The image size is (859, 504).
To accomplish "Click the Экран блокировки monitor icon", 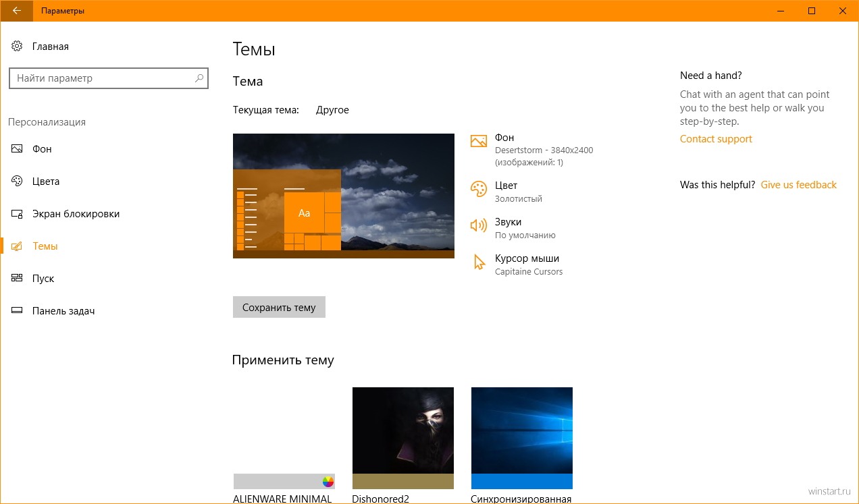I will click(17, 214).
